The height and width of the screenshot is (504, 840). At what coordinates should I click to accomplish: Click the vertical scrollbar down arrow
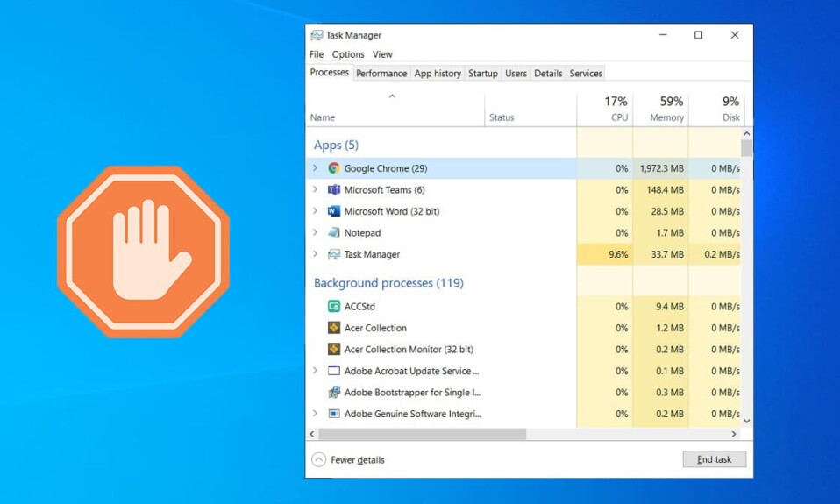click(x=747, y=422)
